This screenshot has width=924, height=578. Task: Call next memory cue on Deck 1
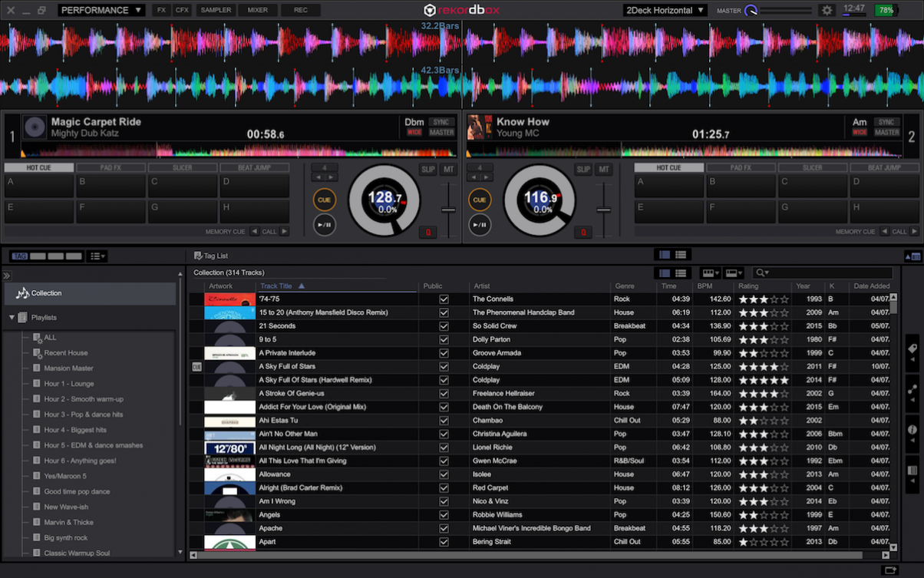(x=285, y=231)
